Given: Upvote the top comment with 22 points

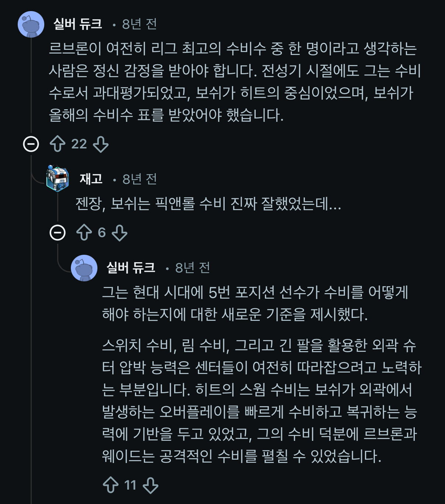Looking at the screenshot, I should coord(58,144).
